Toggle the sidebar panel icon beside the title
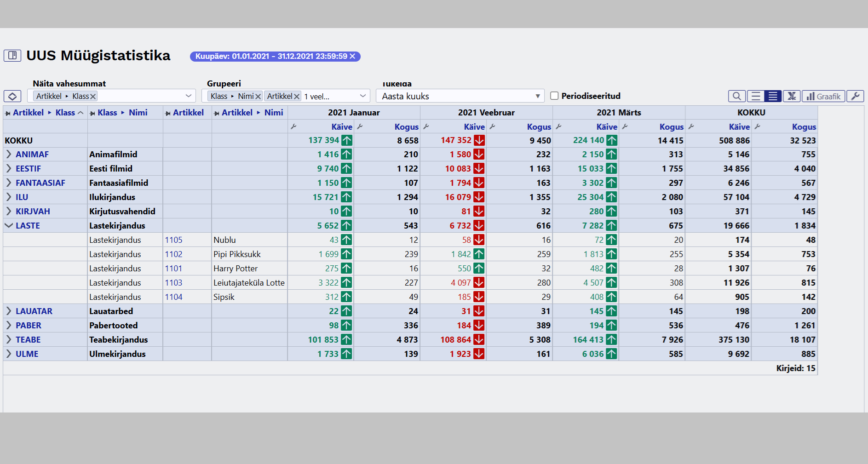 pyautogui.click(x=12, y=56)
